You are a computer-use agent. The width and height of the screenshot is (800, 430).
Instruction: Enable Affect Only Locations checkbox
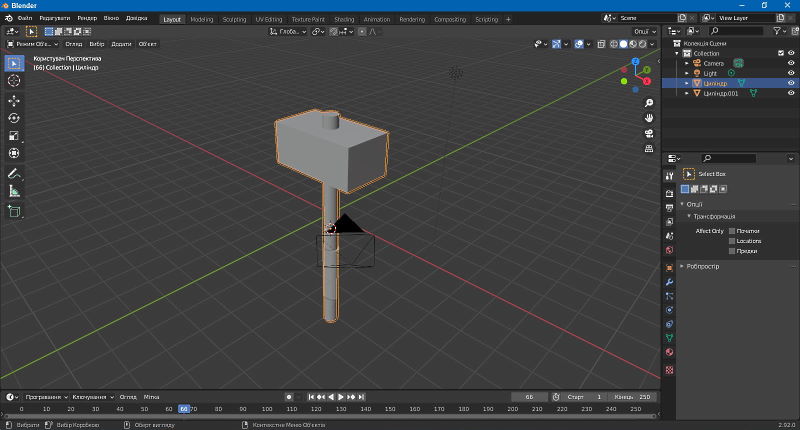click(x=732, y=241)
